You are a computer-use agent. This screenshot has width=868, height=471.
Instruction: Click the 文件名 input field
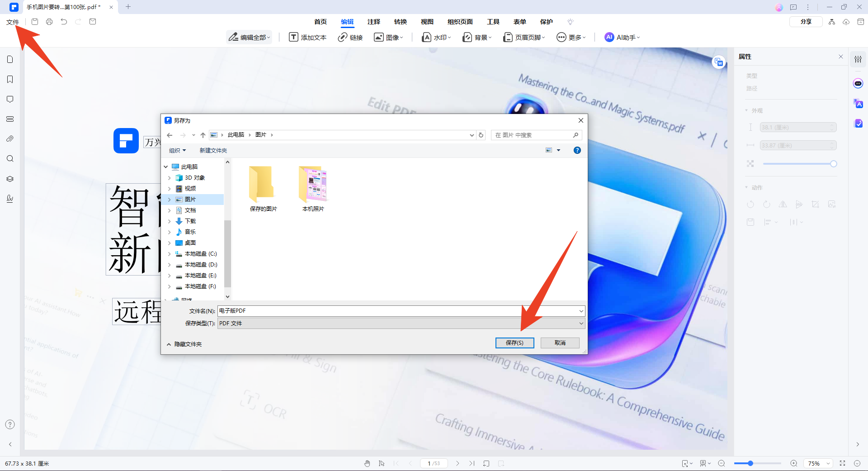[x=401, y=311]
